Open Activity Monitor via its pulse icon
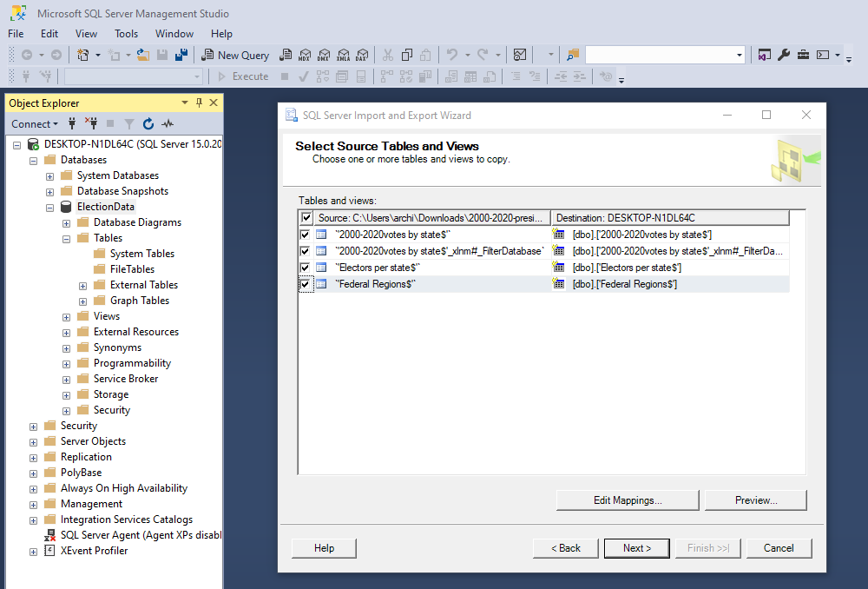 [168, 123]
